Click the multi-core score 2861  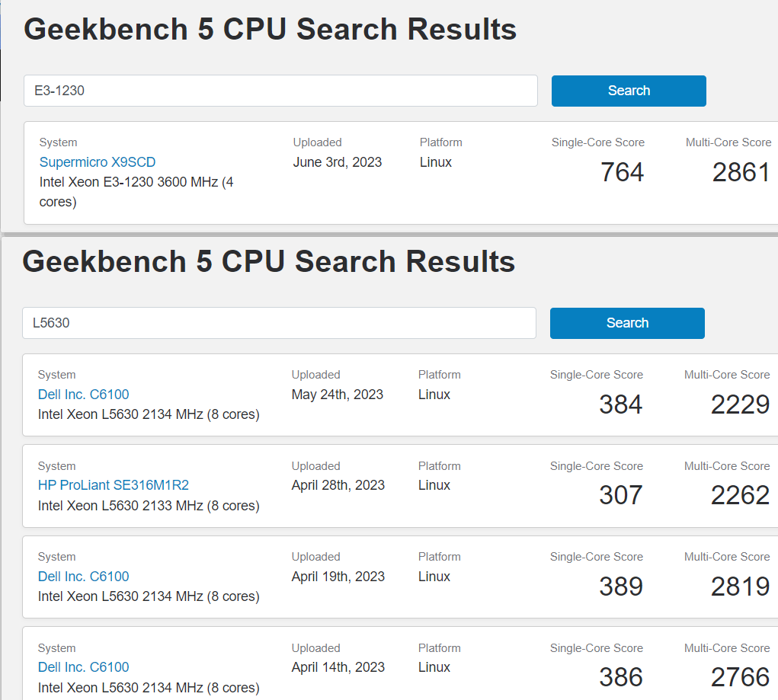pos(741,172)
